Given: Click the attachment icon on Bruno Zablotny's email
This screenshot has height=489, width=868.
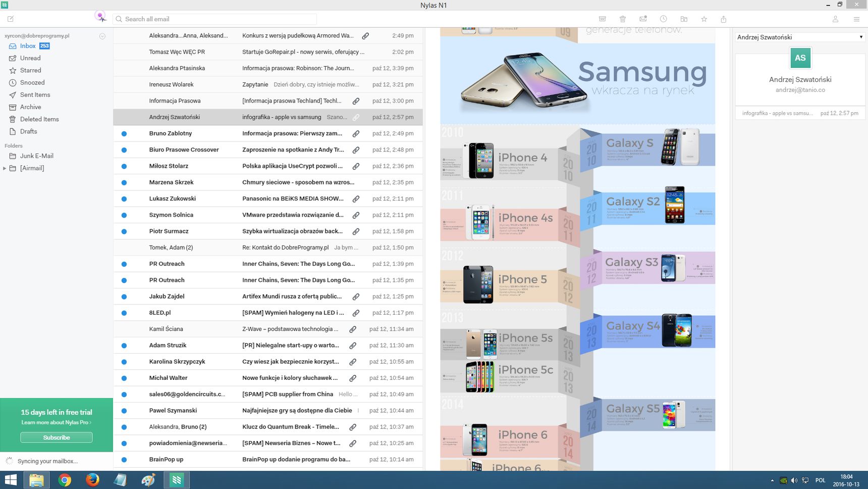Looking at the screenshot, I should coord(356,133).
